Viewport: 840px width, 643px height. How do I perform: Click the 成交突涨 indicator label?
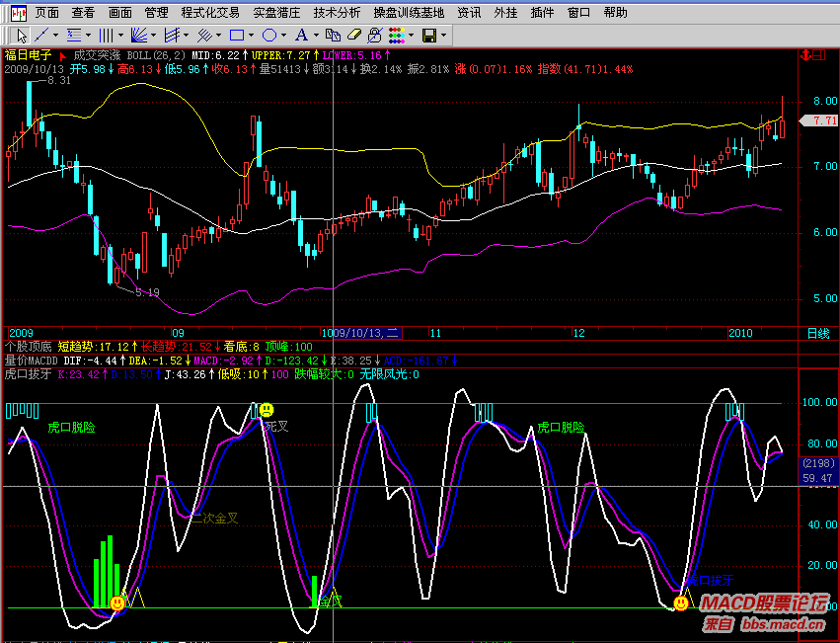click(97, 54)
